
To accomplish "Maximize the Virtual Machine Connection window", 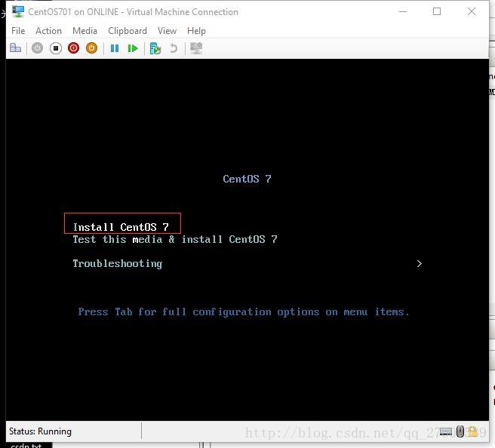I will (x=437, y=11).
